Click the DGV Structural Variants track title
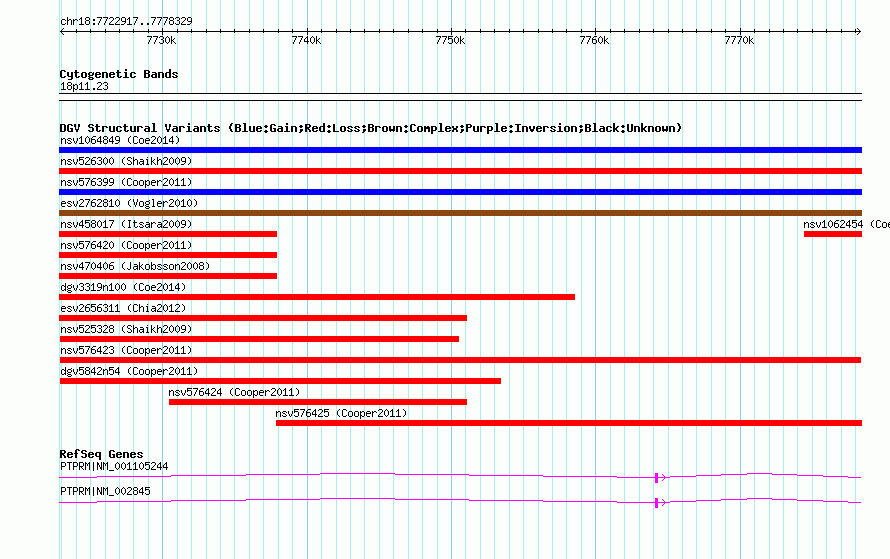890x559 pixels. (371, 128)
